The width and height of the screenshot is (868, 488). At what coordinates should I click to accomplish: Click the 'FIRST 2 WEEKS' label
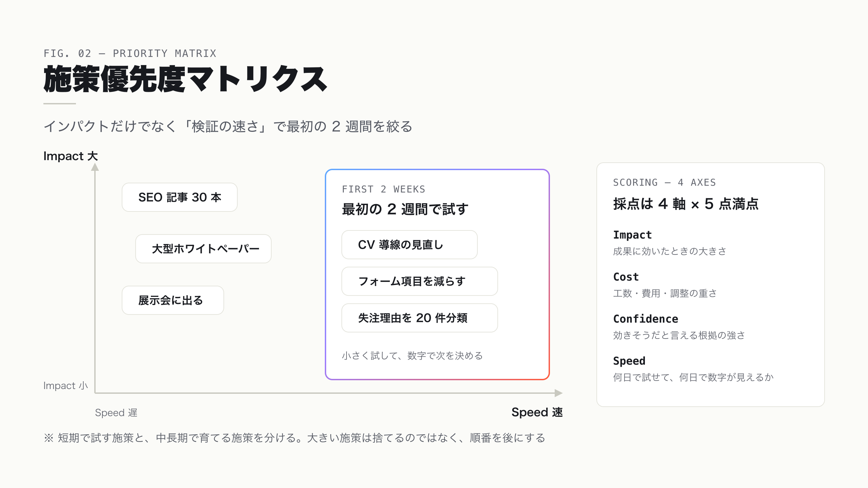(x=383, y=189)
